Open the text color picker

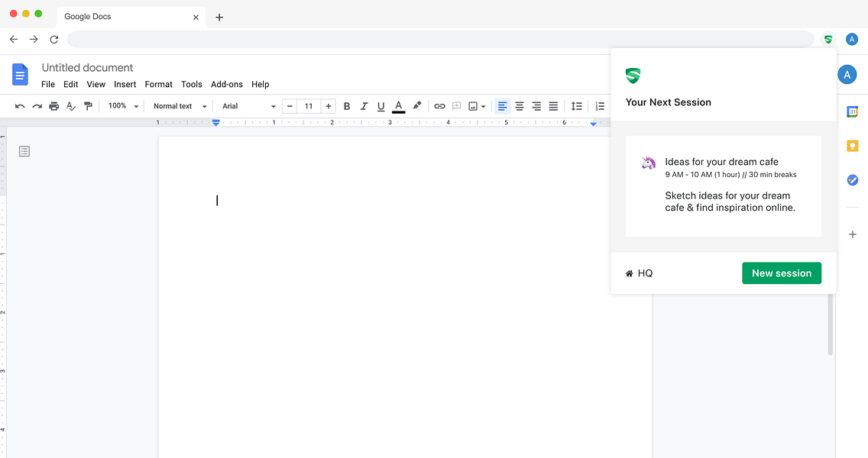click(399, 106)
